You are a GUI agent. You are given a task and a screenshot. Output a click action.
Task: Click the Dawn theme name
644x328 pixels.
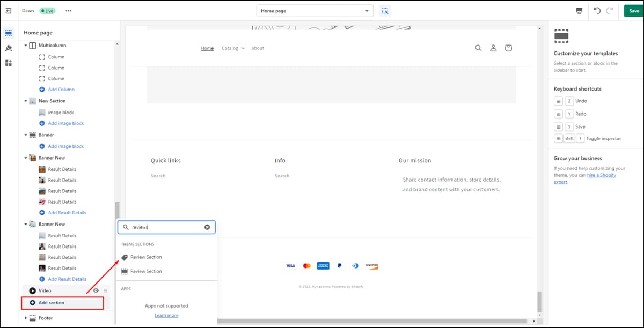(28, 11)
